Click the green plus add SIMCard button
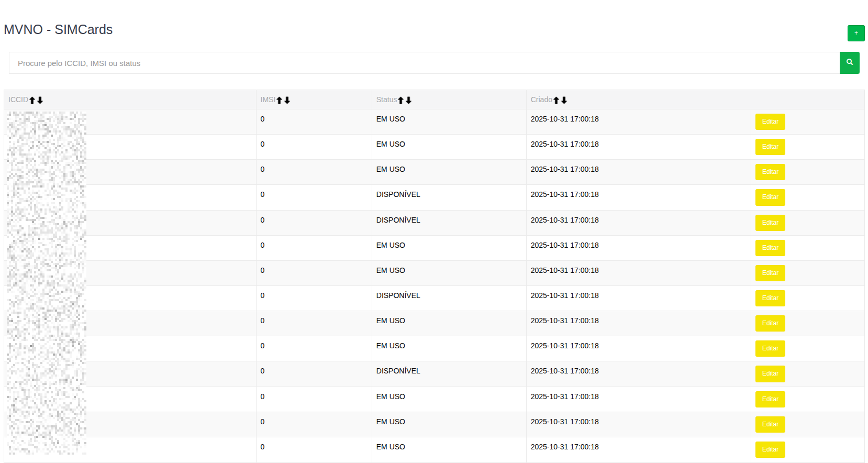 [855, 33]
